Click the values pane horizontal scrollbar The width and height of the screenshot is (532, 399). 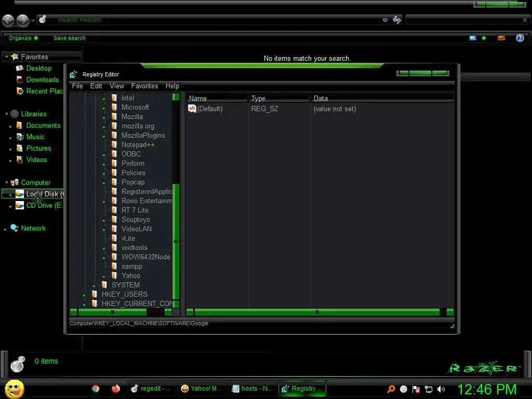(x=317, y=312)
